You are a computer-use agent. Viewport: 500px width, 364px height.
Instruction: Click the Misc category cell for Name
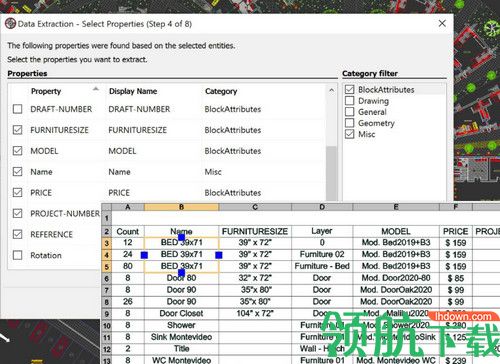213,172
